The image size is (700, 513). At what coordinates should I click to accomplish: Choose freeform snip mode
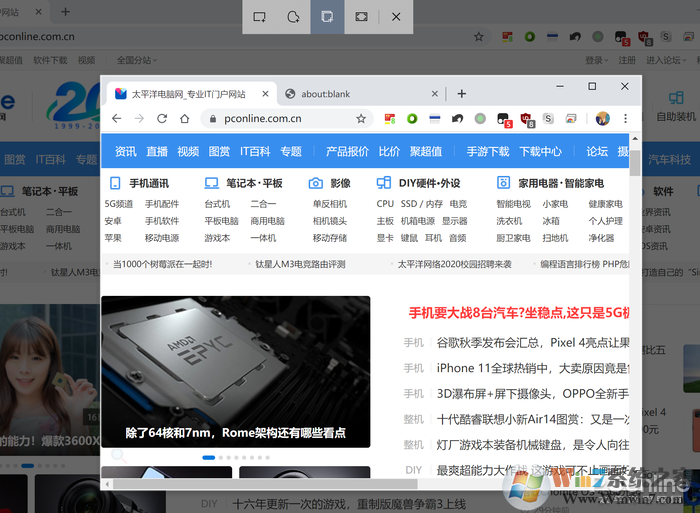click(293, 17)
